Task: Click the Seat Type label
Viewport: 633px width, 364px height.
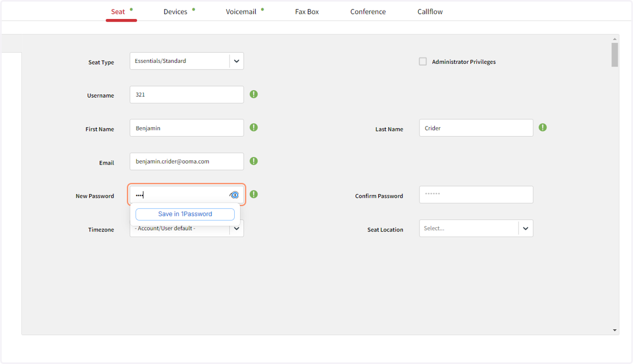Action: coord(101,62)
